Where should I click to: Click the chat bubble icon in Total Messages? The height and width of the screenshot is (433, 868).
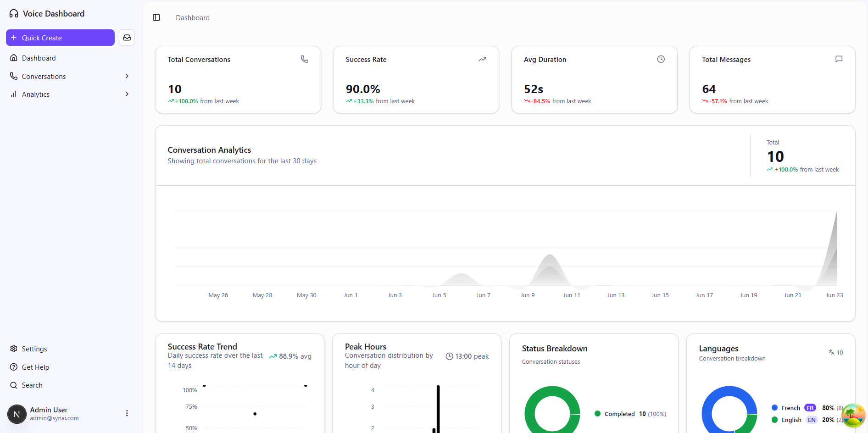pos(839,59)
